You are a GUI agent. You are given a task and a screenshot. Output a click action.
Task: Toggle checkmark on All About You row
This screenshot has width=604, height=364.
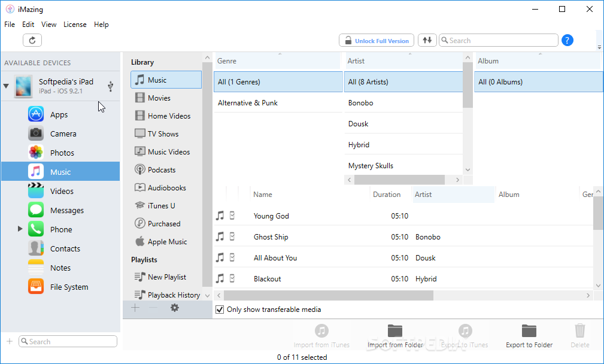tap(232, 257)
